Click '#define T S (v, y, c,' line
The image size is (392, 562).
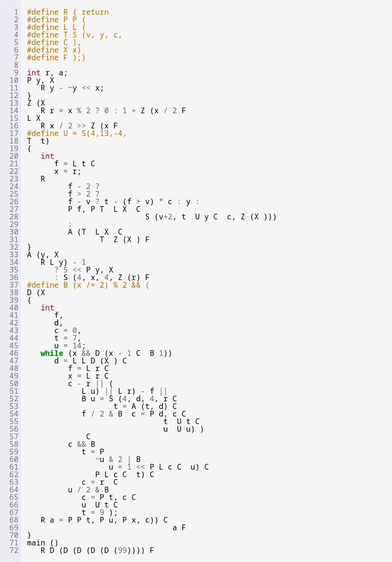(74, 35)
